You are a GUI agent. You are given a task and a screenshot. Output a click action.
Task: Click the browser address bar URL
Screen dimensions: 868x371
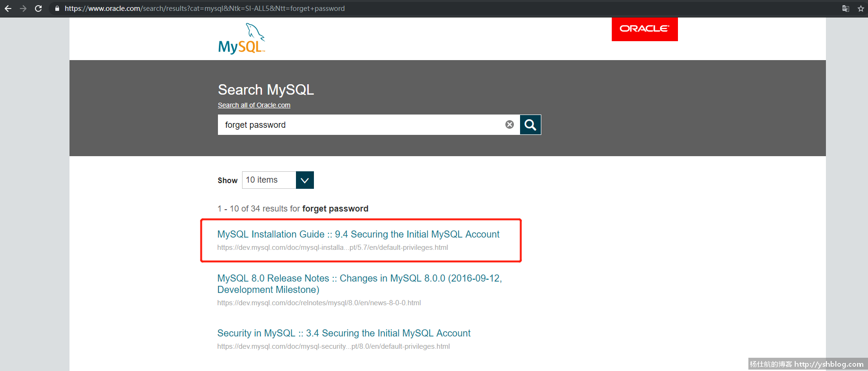(x=205, y=9)
